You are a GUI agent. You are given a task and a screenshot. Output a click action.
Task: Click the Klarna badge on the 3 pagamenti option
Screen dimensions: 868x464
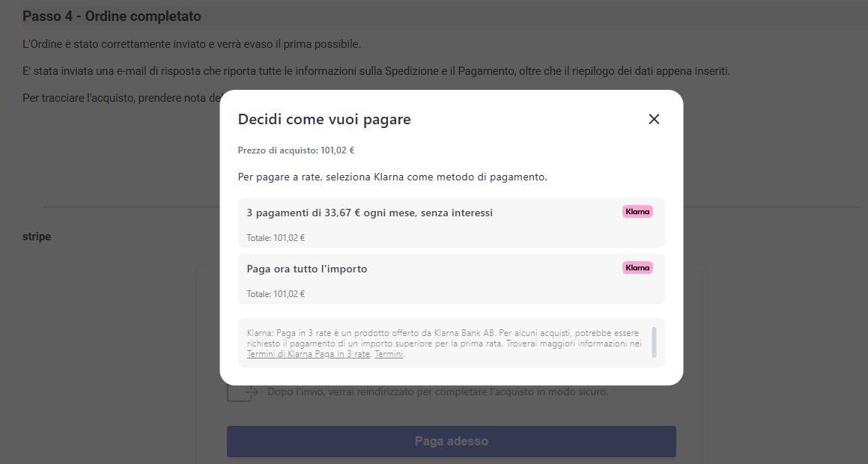637,212
